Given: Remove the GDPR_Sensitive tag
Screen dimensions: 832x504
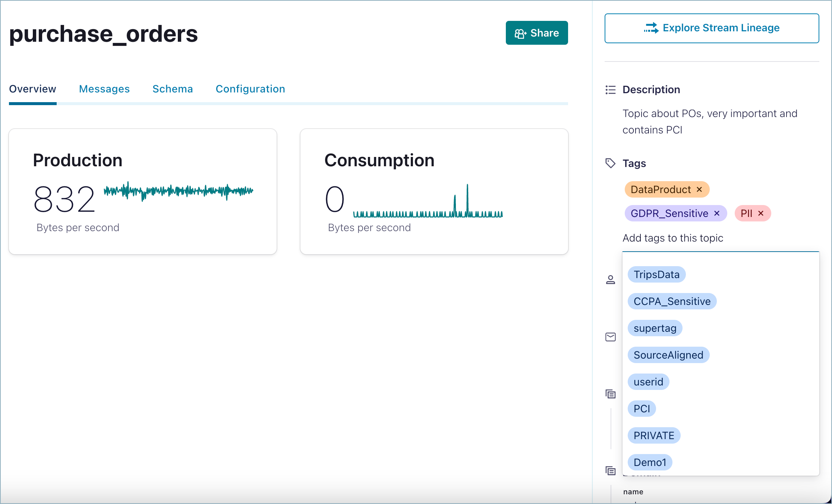Looking at the screenshot, I should (716, 213).
